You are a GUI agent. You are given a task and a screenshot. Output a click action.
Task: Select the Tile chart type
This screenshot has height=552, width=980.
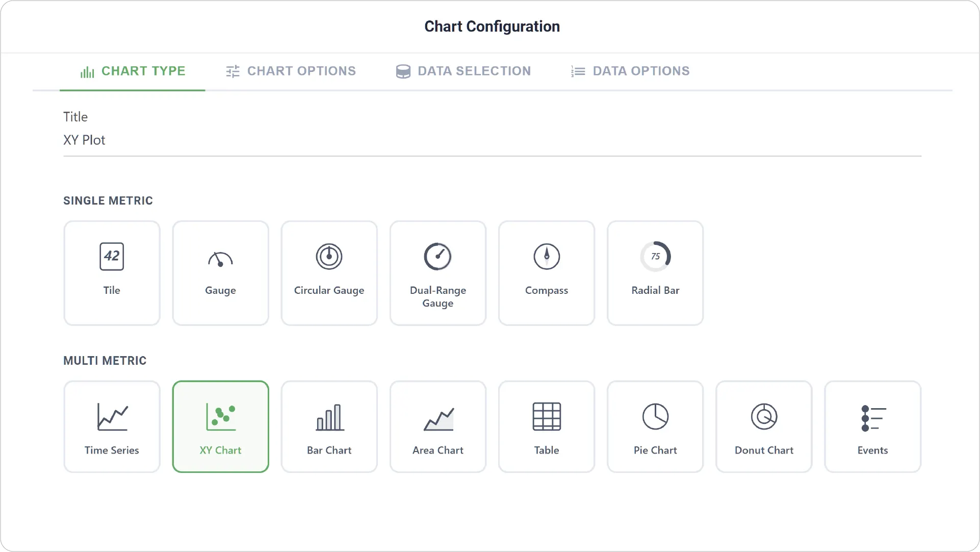(x=112, y=273)
